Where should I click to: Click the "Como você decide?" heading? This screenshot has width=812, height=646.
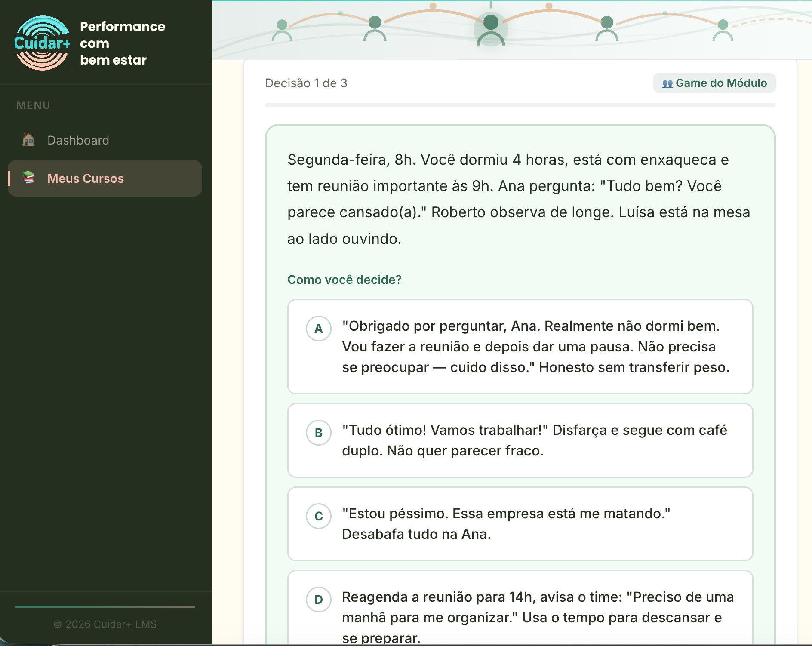pyautogui.click(x=344, y=280)
